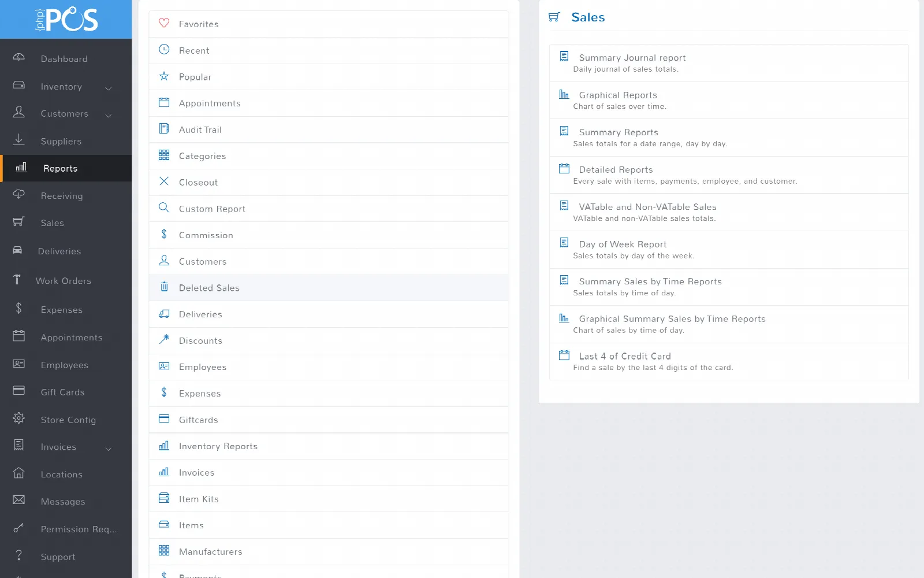This screenshot has width=924, height=578.
Task: Click the Favorites heart icon in the report list
Action: (x=164, y=23)
